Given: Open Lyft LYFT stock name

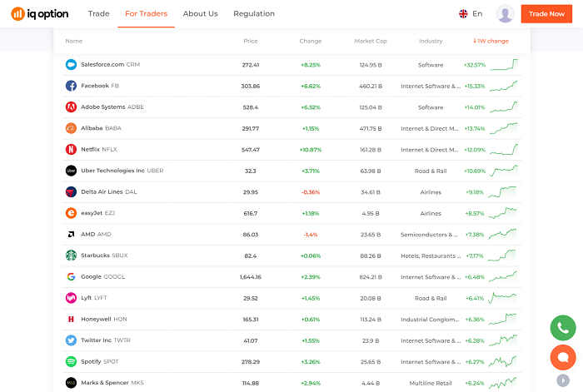Looking at the screenshot, I should (x=94, y=298).
